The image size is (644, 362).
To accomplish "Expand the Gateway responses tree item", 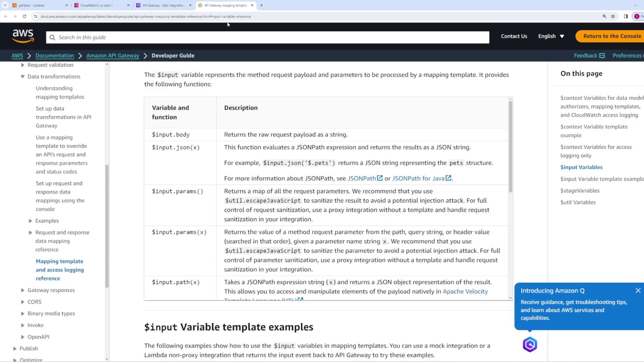I will 22,290.
